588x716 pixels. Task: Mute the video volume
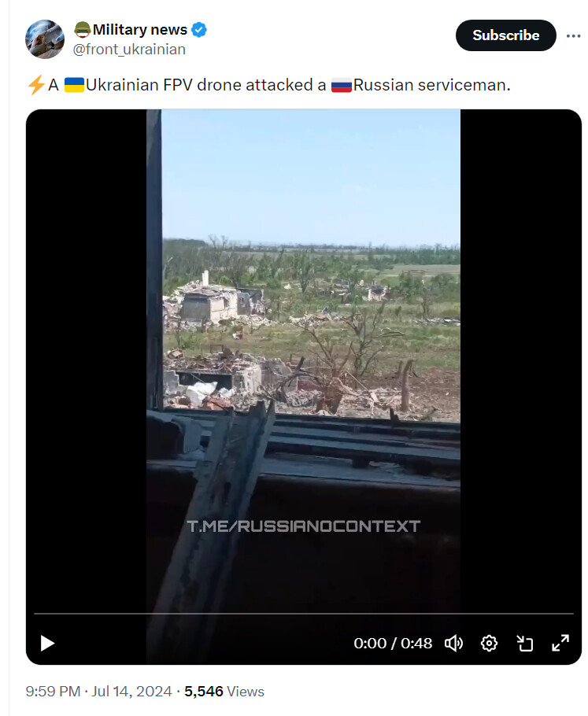click(x=453, y=644)
